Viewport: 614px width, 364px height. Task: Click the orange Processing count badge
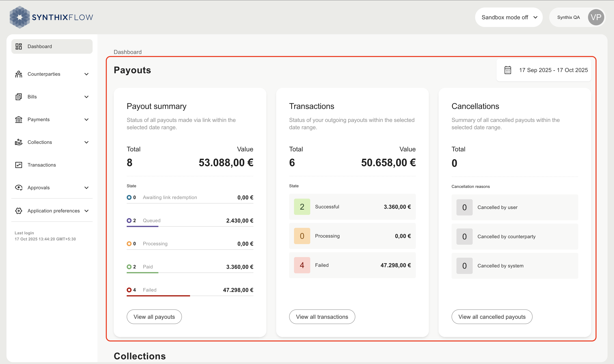pos(302,236)
